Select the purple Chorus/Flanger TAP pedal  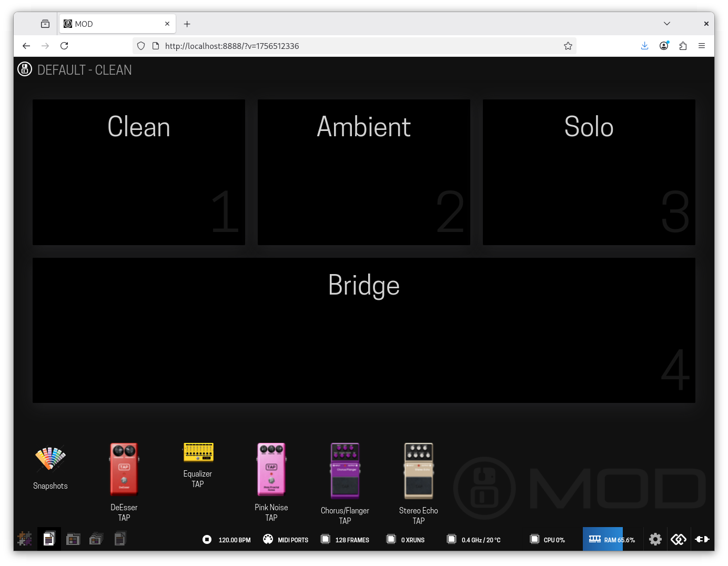pos(345,471)
